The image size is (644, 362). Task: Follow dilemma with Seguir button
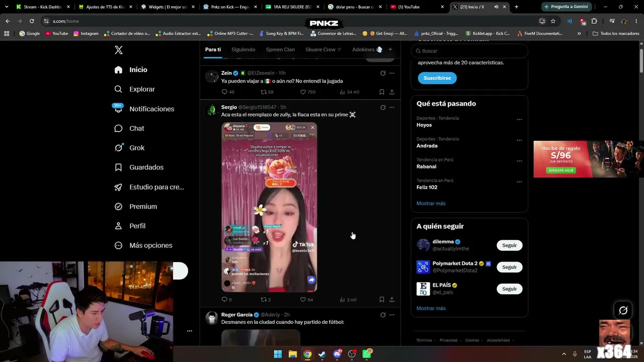(x=509, y=245)
